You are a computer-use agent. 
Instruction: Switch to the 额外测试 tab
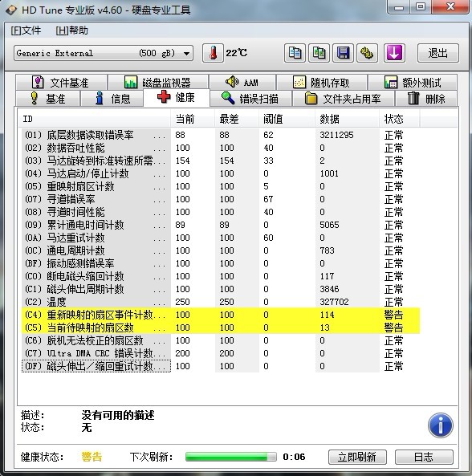click(x=413, y=82)
